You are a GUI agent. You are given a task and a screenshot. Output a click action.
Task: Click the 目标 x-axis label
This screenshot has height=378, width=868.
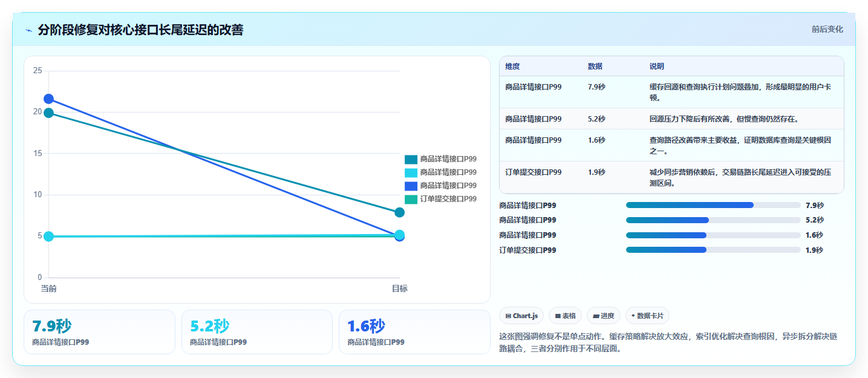399,288
